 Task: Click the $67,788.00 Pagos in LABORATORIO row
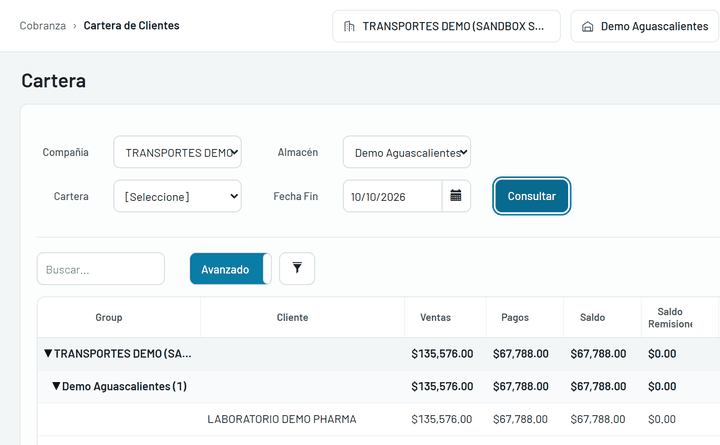point(520,419)
